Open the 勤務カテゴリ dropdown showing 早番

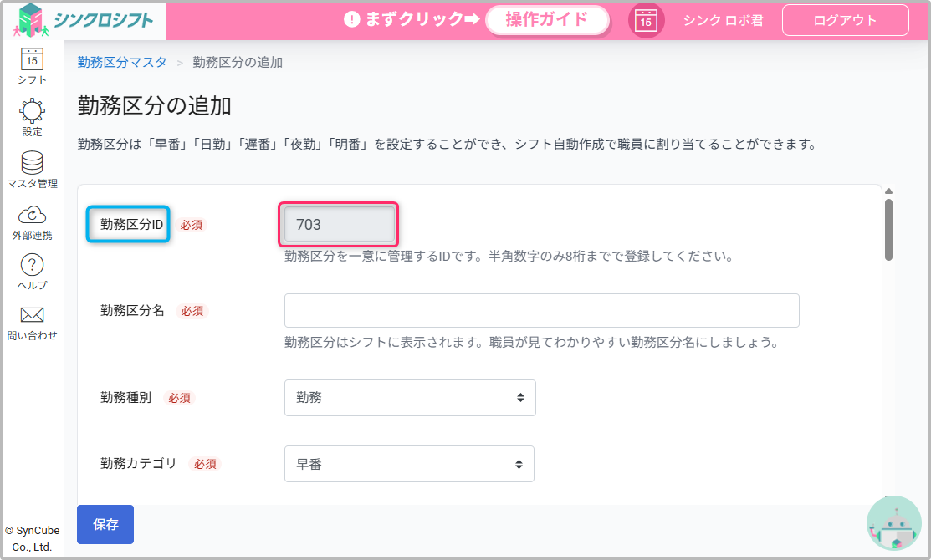tap(409, 464)
